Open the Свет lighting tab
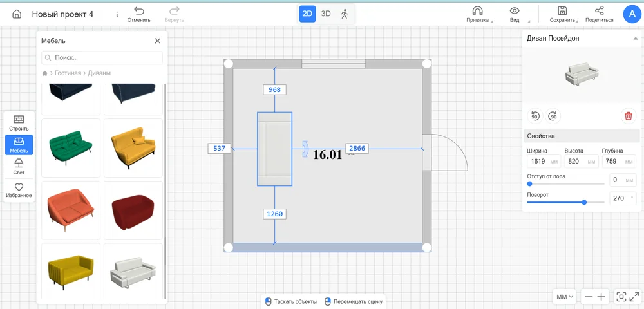This screenshot has width=644, height=309. [19, 167]
